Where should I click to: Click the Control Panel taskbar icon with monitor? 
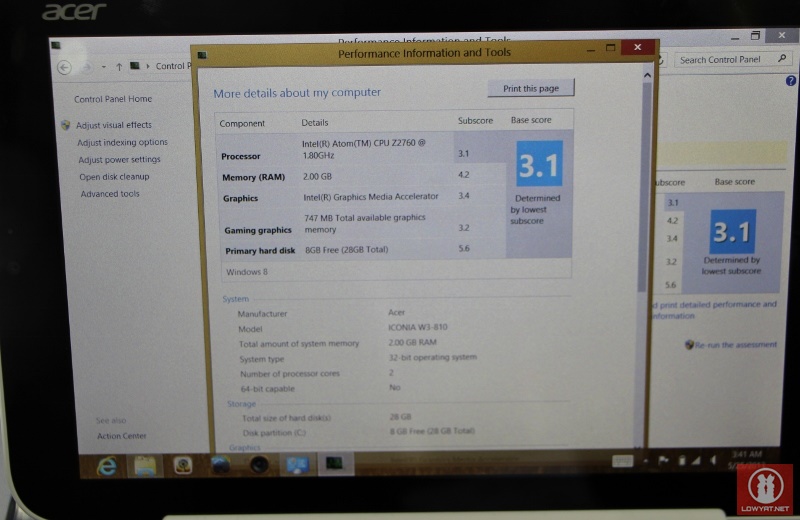[297, 464]
